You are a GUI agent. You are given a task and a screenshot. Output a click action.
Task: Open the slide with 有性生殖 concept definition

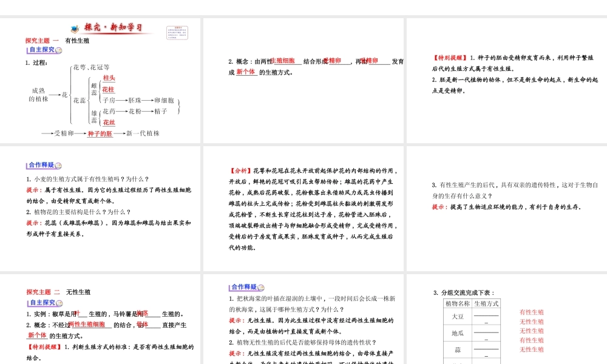click(x=303, y=81)
